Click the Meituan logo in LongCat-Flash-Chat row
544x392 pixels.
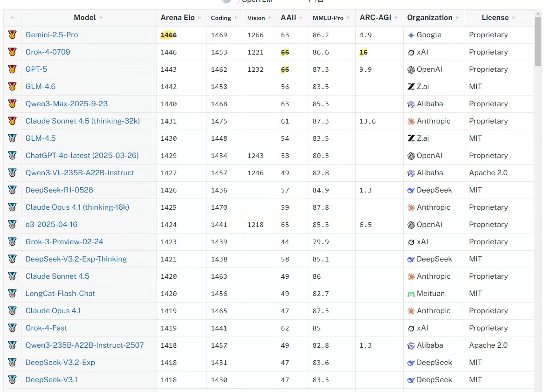point(411,294)
